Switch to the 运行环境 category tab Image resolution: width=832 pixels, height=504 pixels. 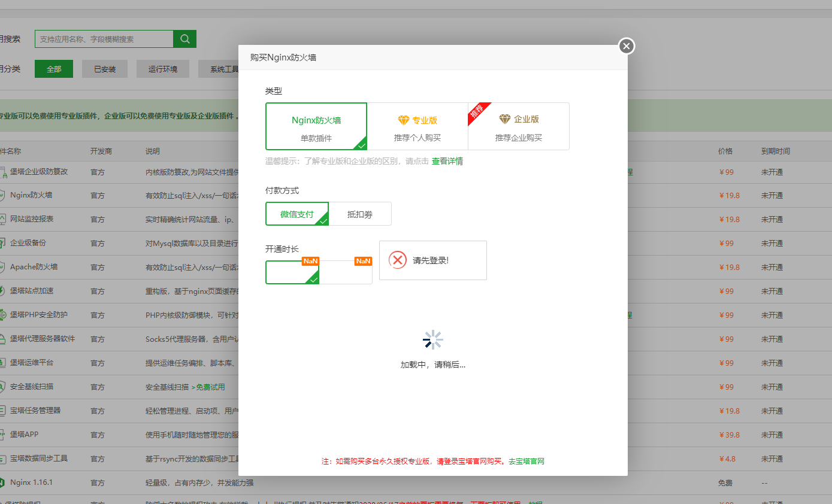click(x=163, y=69)
